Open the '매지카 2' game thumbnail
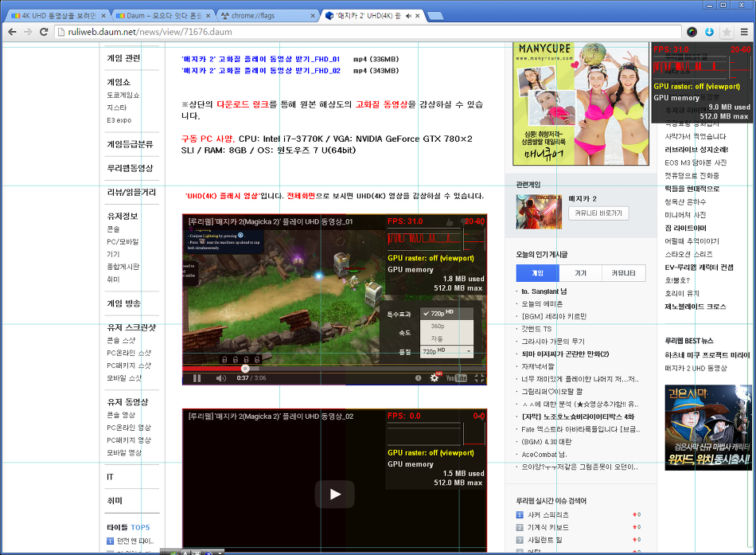The width and height of the screenshot is (756, 555). [539, 211]
